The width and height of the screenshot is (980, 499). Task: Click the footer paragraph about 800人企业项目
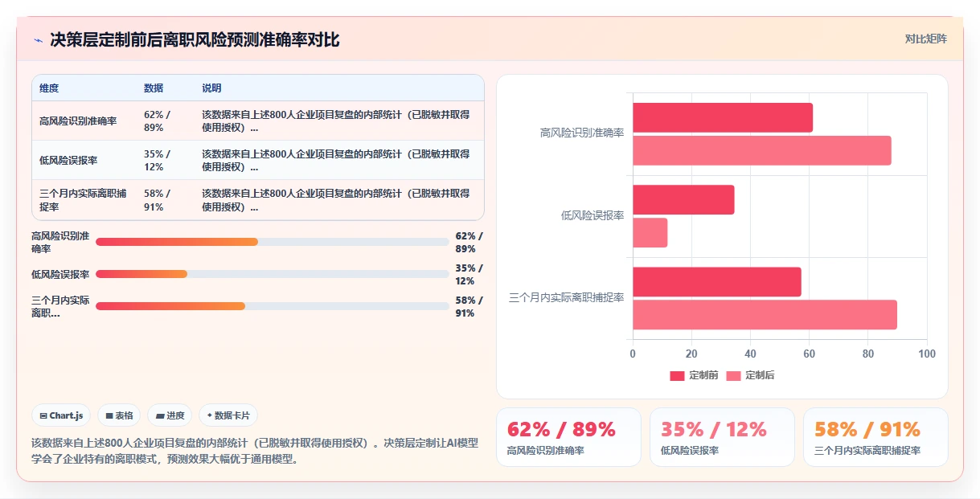[x=256, y=451]
